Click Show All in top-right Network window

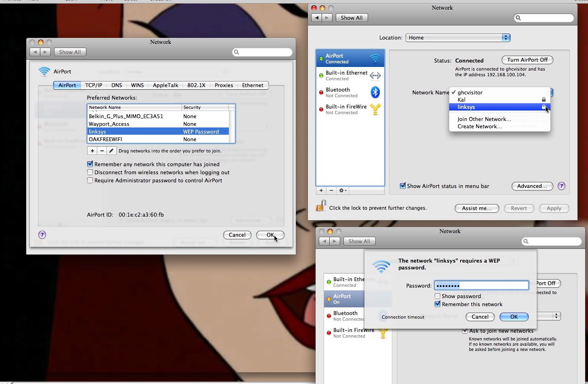352,18
